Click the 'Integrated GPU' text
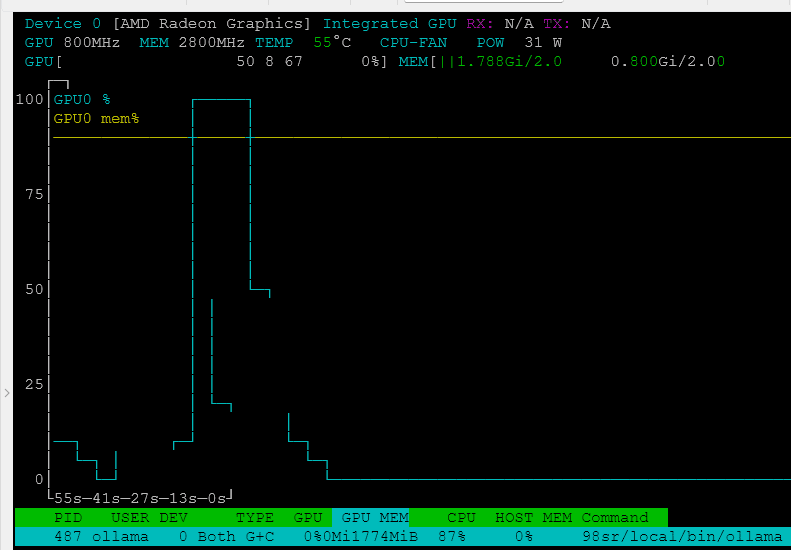The image size is (791, 550). click(389, 24)
